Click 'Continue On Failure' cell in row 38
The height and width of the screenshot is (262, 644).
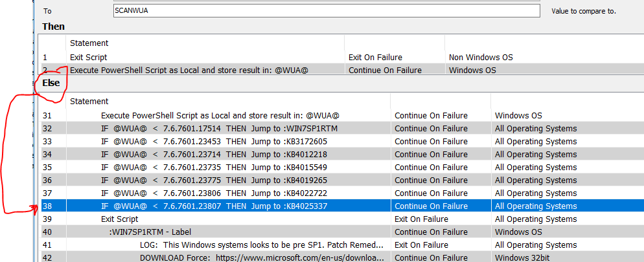[431, 206]
